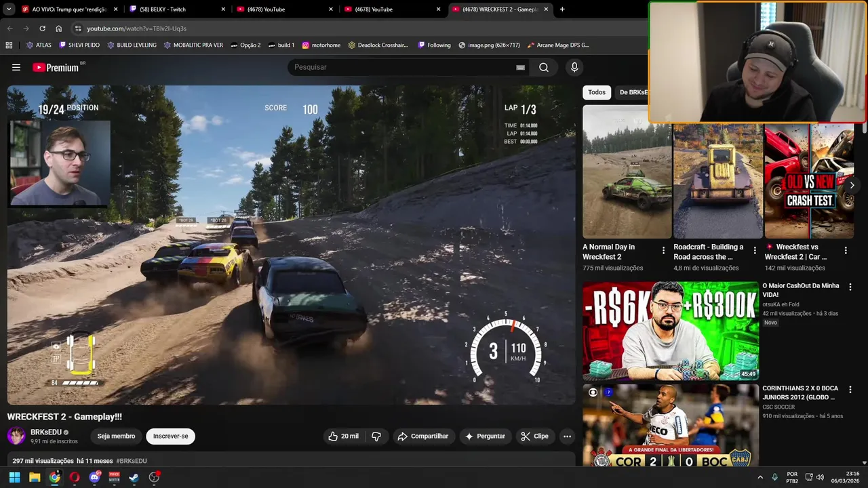Open the SHEVI PEIDO bookmark
The height and width of the screenshot is (488, 868).
coord(79,45)
